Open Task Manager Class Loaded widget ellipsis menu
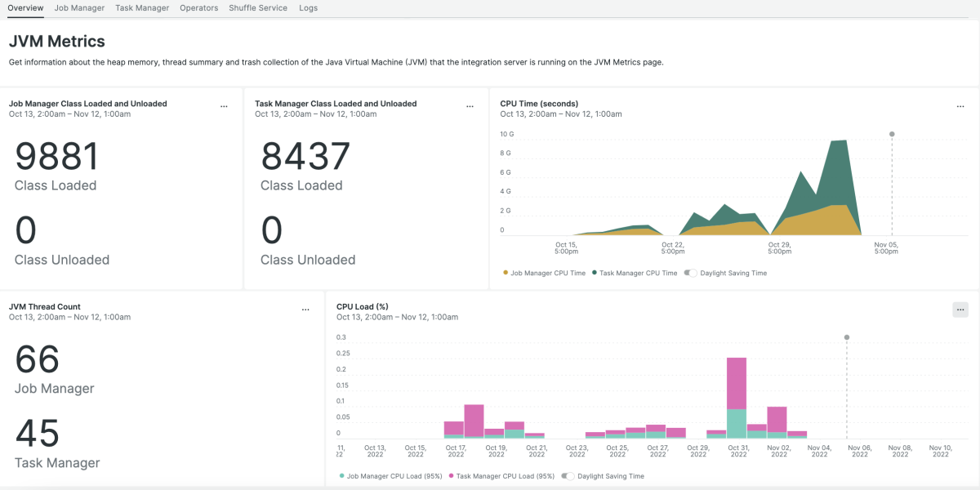Image resolution: width=980 pixels, height=490 pixels. point(470,106)
